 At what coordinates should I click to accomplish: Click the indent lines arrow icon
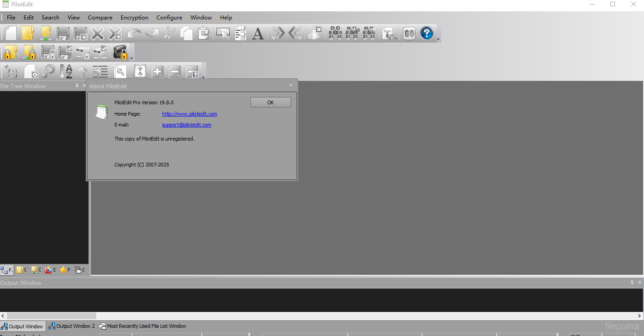pos(100,71)
